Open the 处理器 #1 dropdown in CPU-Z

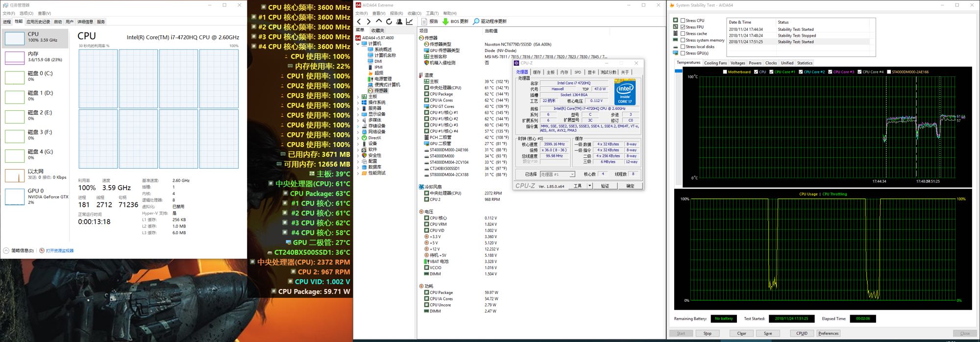tap(557, 174)
